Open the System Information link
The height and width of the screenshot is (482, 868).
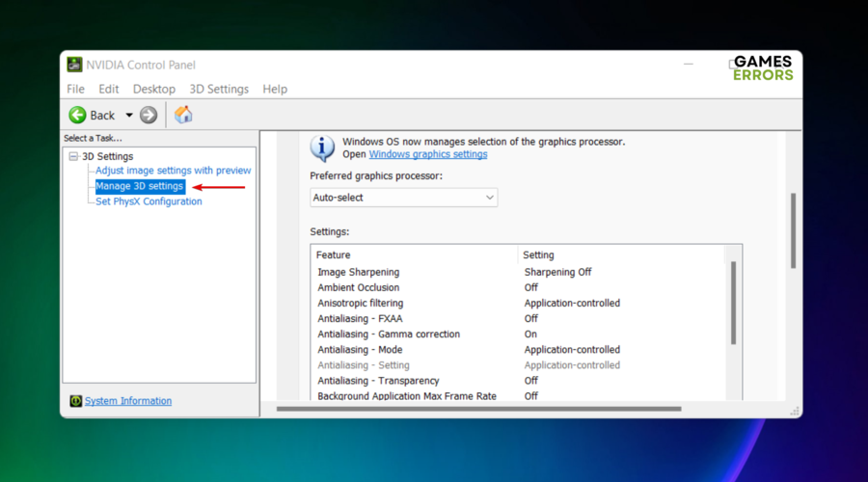pyautogui.click(x=128, y=401)
